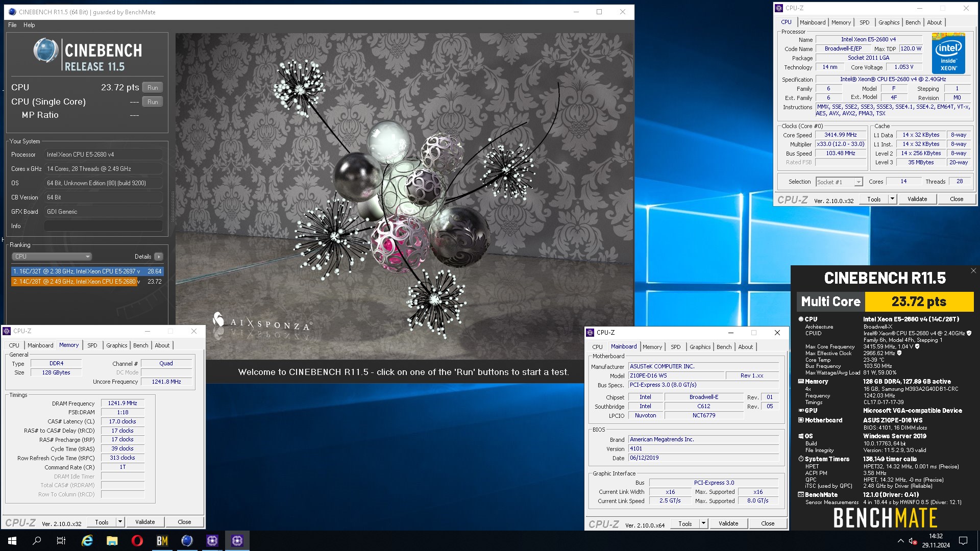980x551 pixels.
Task: Open CPU tab in mainboard CPU-Z window
Action: [598, 347]
